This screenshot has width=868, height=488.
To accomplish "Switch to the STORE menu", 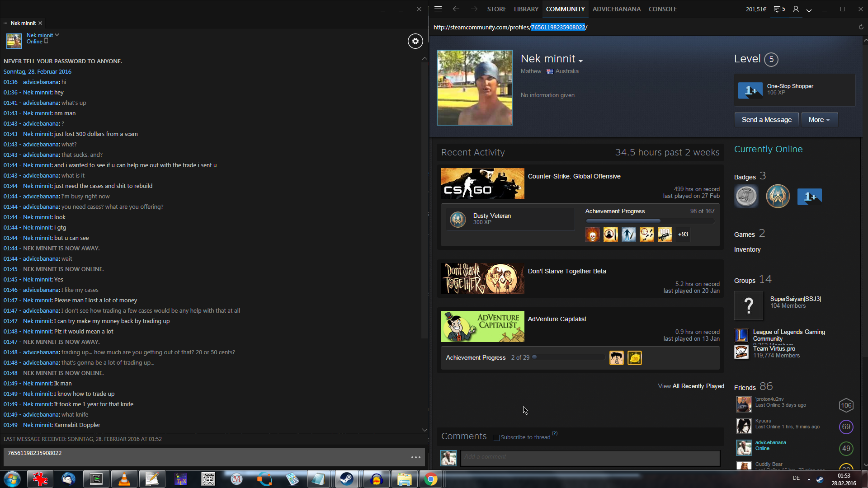I will [496, 9].
